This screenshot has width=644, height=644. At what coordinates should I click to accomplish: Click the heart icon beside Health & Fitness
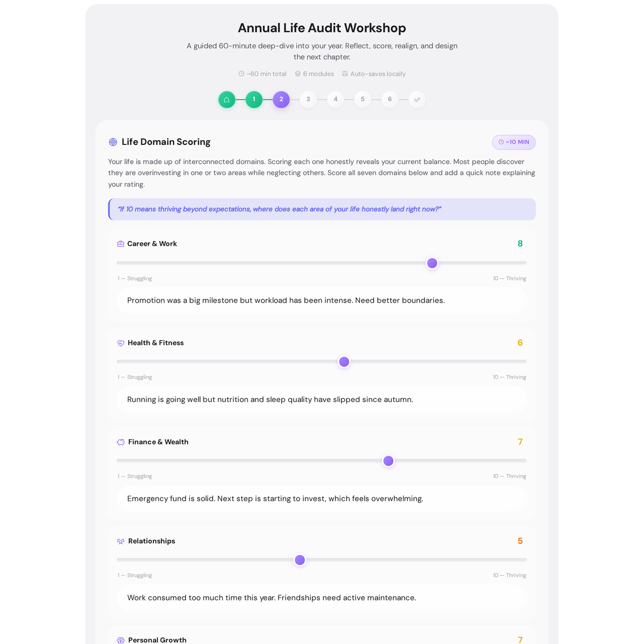point(120,342)
